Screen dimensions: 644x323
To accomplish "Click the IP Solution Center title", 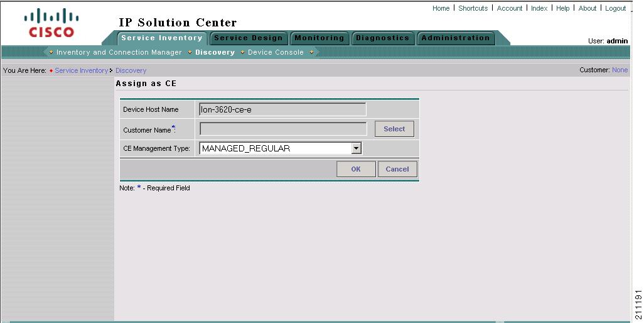I will pyautogui.click(x=178, y=22).
